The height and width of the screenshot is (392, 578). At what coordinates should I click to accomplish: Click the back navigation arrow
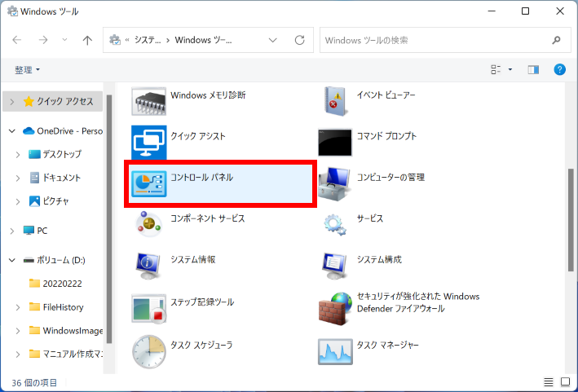click(17, 40)
